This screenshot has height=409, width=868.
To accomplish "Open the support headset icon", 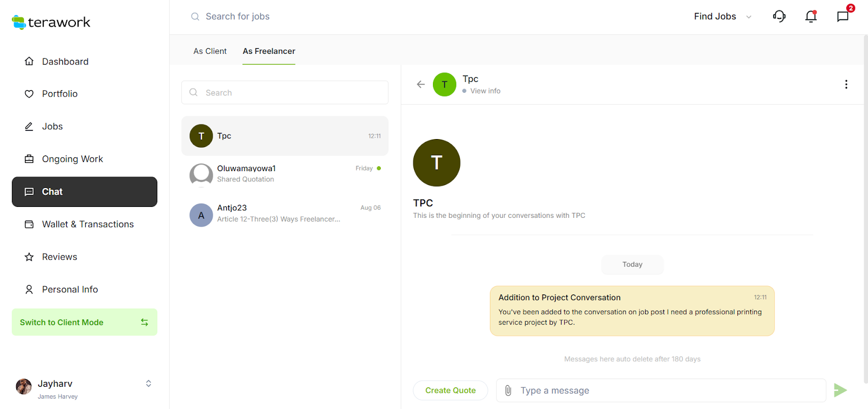I will [x=779, y=16].
